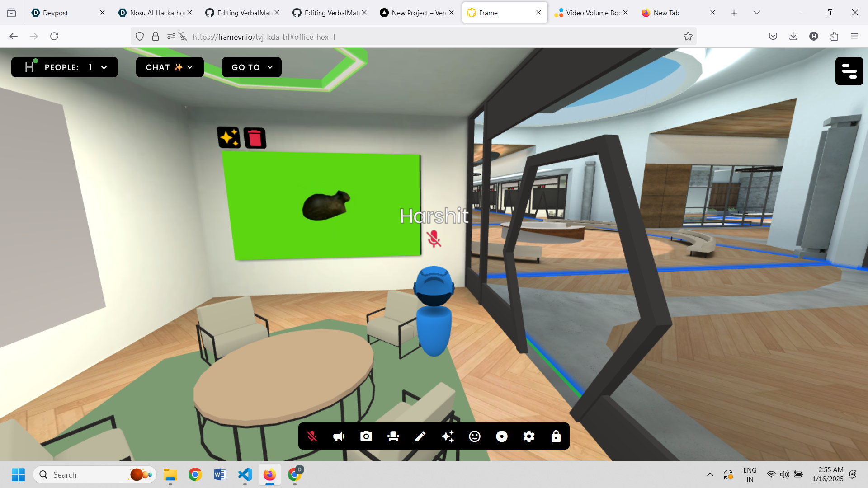Take a photo with camera icon
The width and height of the screenshot is (868, 488).
pyautogui.click(x=366, y=436)
